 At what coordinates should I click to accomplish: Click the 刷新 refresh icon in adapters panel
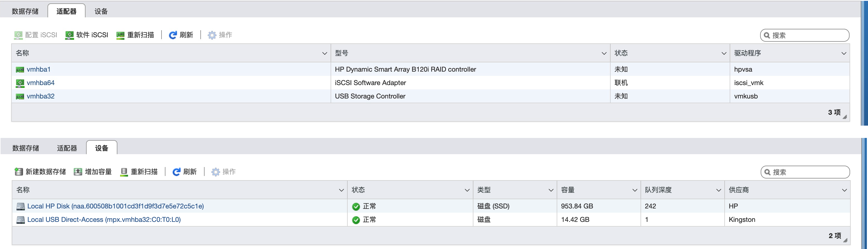click(172, 35)
